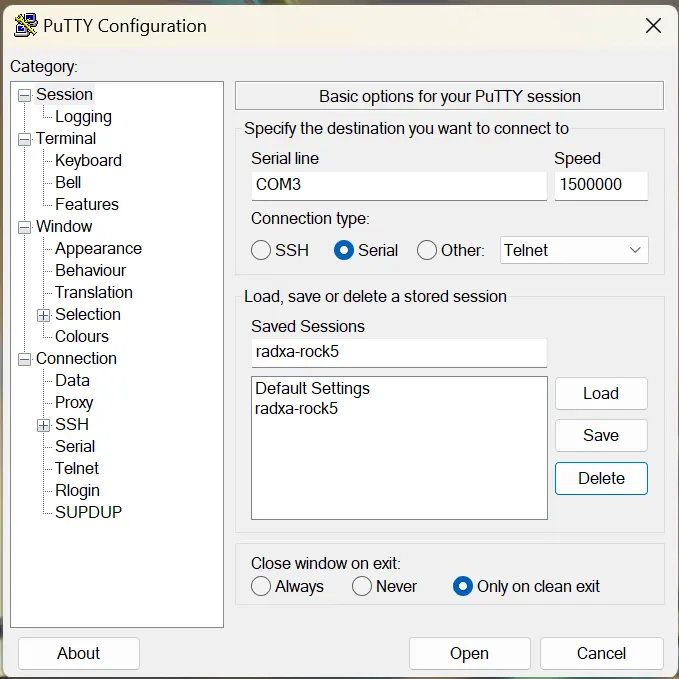Open the Data category
Viewport: 679px width, 679px height.
pyautogui.click(x=72, y=381)
